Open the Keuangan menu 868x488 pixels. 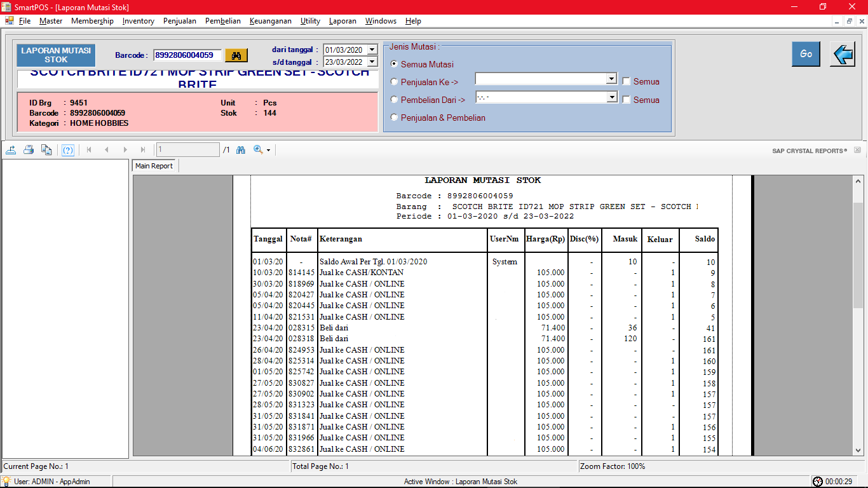(x=271, y=21)
